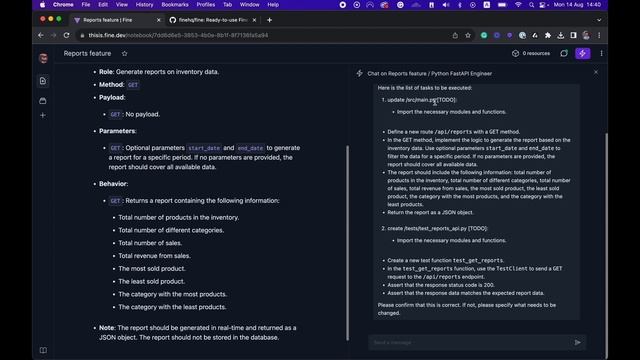This screenshot has height=360, width=640.
Task: Click 'create /tests/test_reports_api.py [TODO]' line
Action: pos(437,229)
